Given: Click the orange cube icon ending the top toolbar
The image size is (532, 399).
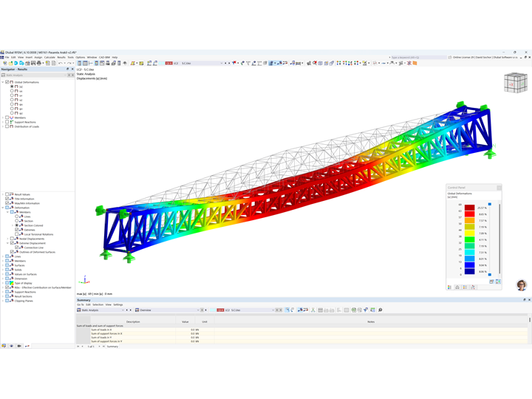Looking at the screenshot, I should pos(415,63).
